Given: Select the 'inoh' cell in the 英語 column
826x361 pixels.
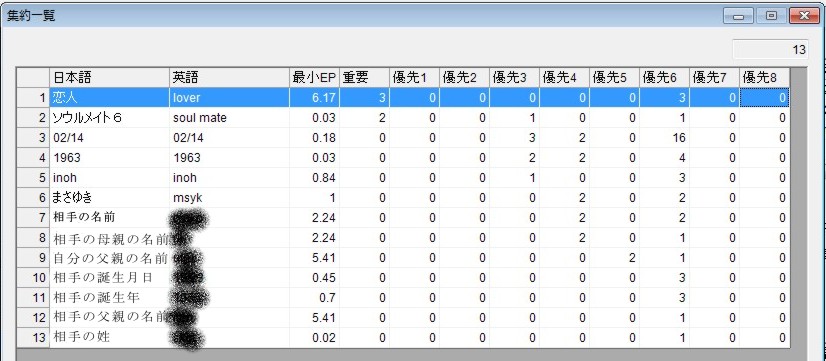Looking at the screenshot, I should click(229, 178).
